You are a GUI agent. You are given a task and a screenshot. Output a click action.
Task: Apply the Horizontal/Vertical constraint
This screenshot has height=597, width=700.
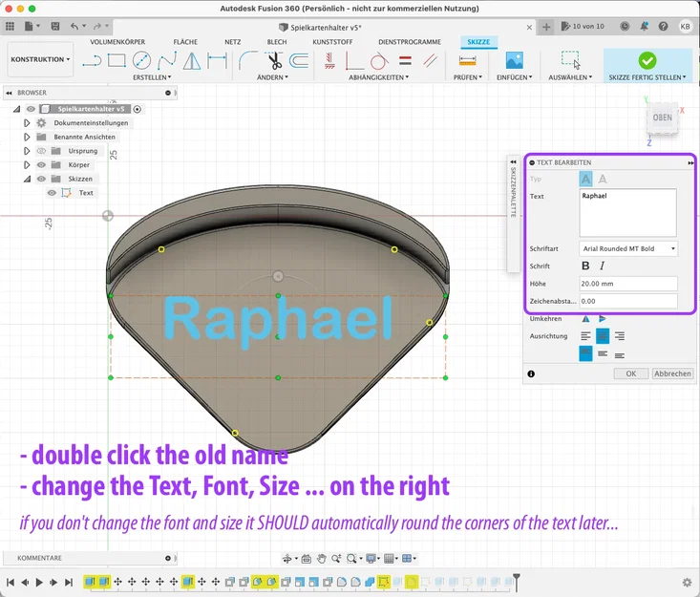tap(329, 61)
